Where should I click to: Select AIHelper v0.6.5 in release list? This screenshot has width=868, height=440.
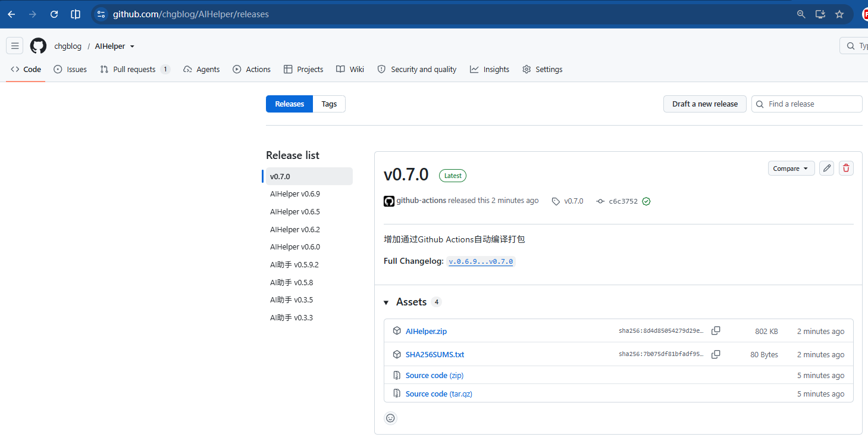coord(308,212)
